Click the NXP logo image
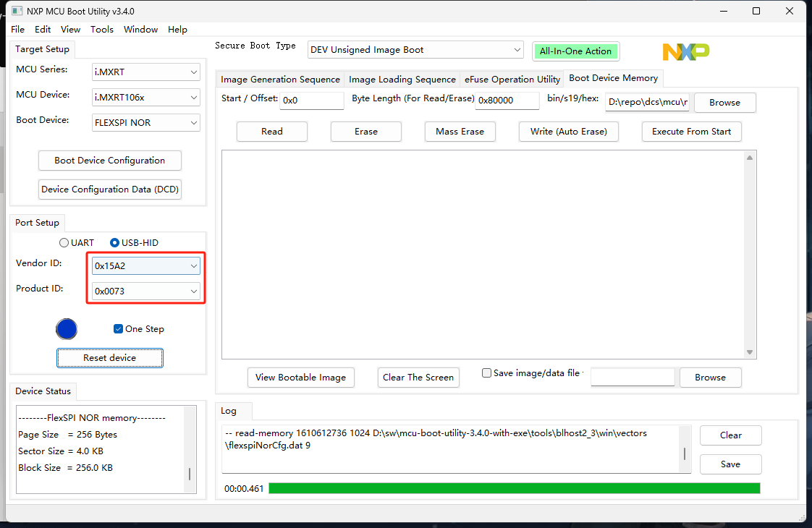This screenshot has width=812, height=528. 685,52
